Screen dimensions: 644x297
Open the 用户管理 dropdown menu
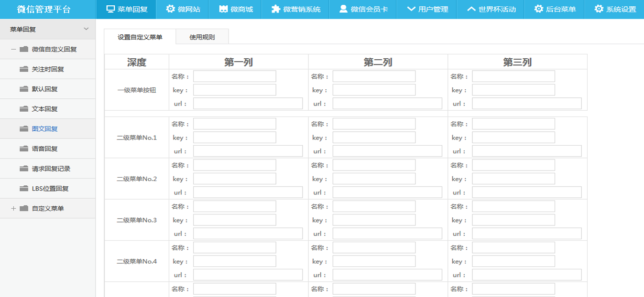[427, 9]
